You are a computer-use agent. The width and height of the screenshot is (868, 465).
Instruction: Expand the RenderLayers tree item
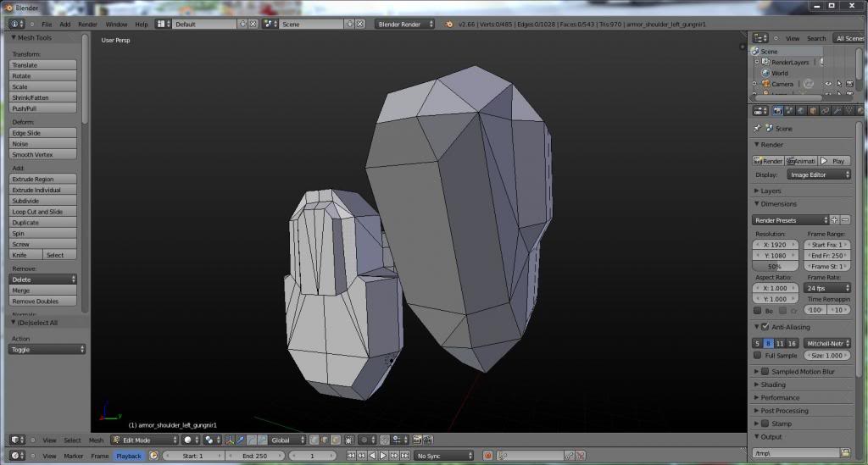point(757,62)
